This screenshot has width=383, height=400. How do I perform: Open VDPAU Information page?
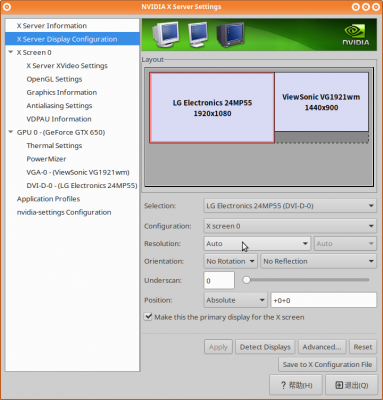59,119
